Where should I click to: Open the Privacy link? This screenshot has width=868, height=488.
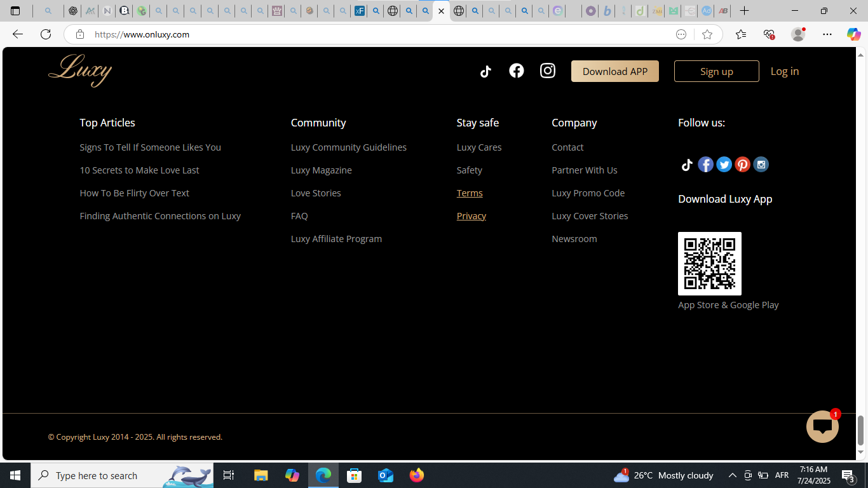471,216
